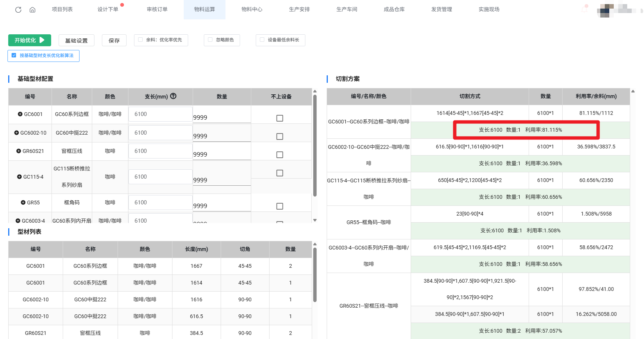Click the plus icon beside GR55
The height and width of the screenshot is (339, 644).
[23, 203]
